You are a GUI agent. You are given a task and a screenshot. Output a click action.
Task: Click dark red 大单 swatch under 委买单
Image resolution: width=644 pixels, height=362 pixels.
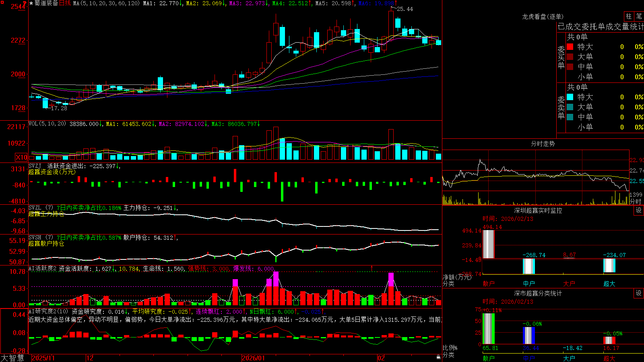(570, 57)
